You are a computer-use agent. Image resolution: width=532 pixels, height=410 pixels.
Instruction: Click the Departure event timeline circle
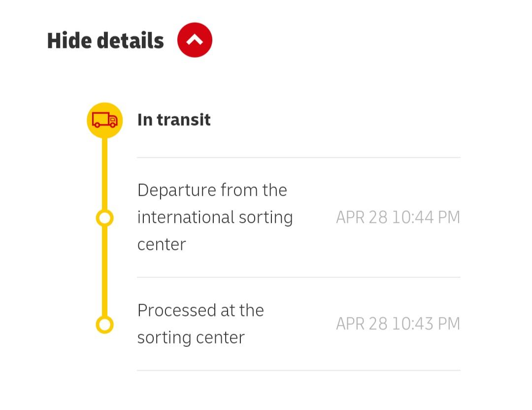pos(104,217)
